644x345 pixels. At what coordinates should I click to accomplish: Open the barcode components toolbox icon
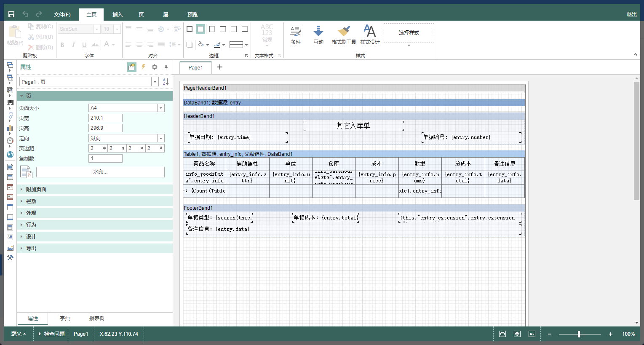(x=10, y=103)
